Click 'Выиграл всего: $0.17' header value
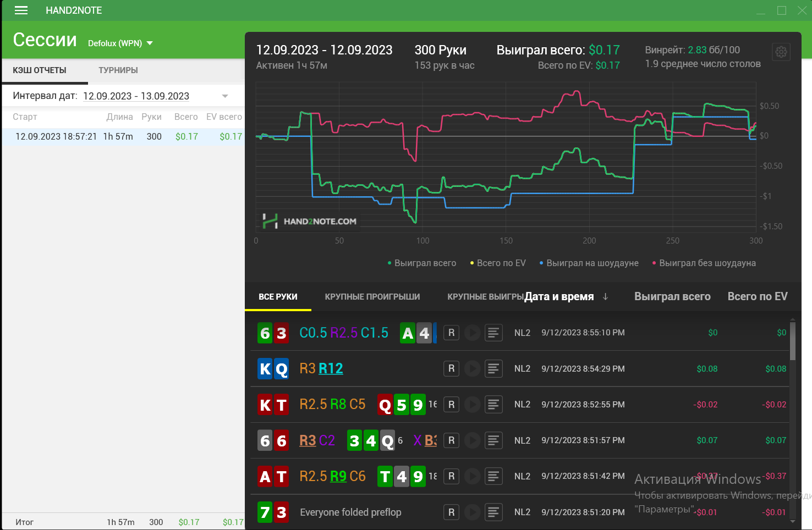This screenshot has height=530, width=812. click(x=558, y=50)
